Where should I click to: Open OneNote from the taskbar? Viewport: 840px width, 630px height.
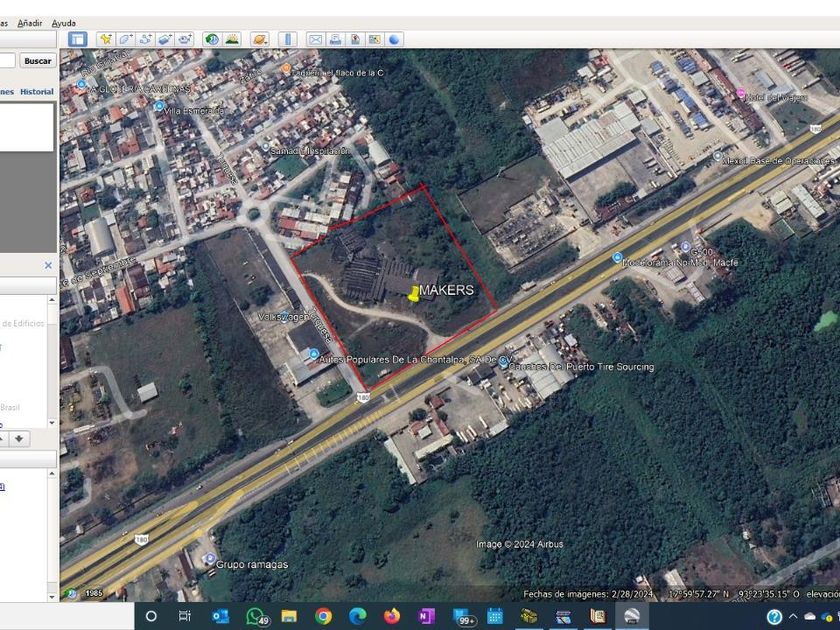click(426, 617)
